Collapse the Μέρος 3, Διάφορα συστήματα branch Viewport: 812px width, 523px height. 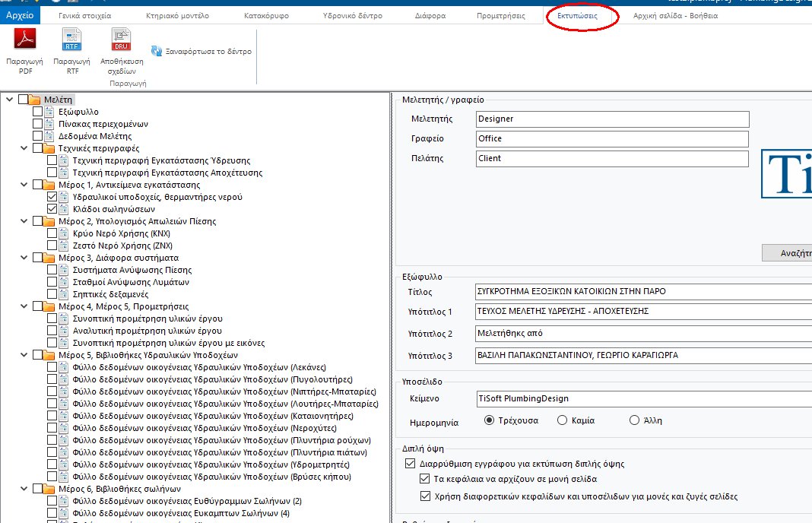[23, 258]
